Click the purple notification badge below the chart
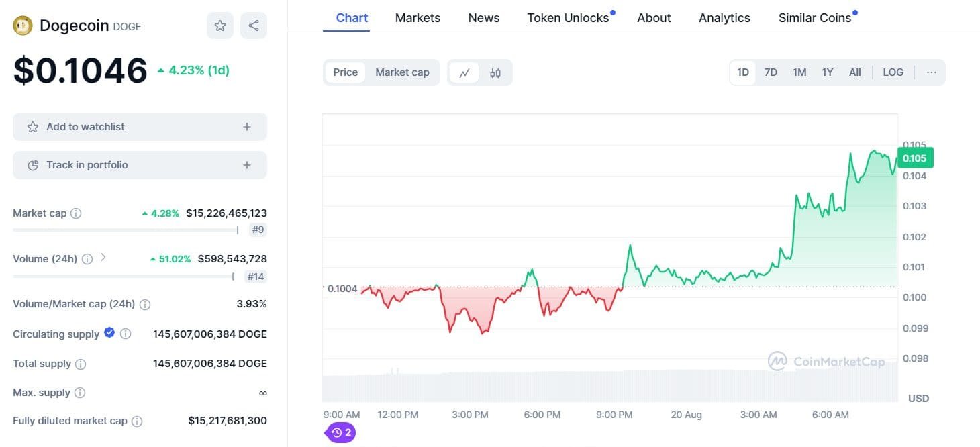 pyautogui.click(x=340, y=433)
